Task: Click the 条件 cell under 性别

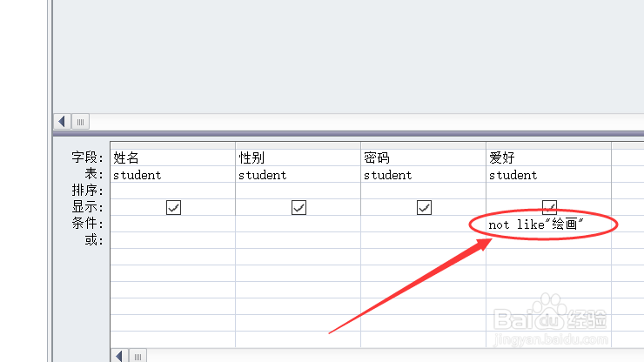Action: [298, 225]
